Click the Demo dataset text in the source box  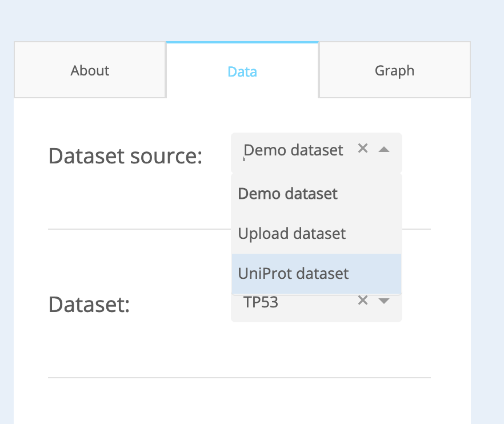pos(293,150)
